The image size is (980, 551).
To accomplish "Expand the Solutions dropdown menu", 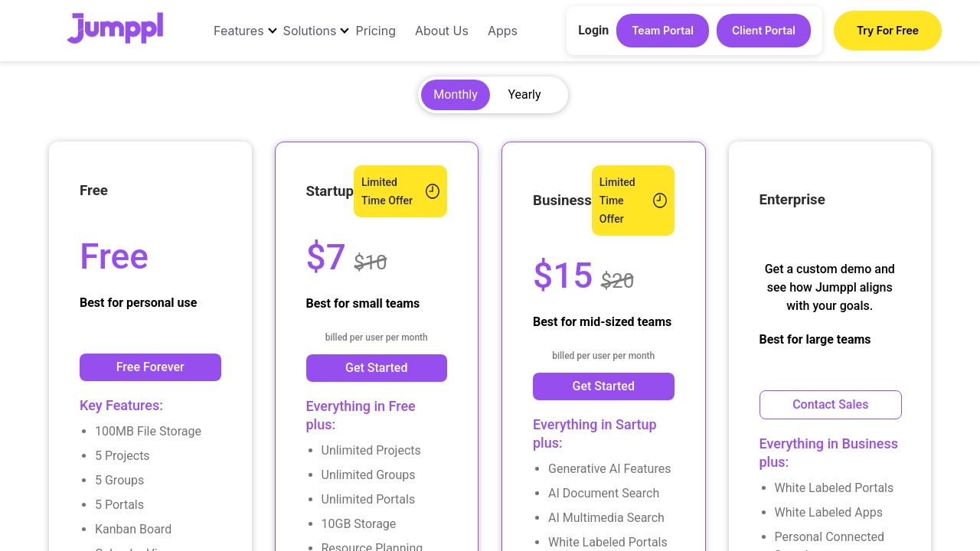I will click(x=315, y=31).
